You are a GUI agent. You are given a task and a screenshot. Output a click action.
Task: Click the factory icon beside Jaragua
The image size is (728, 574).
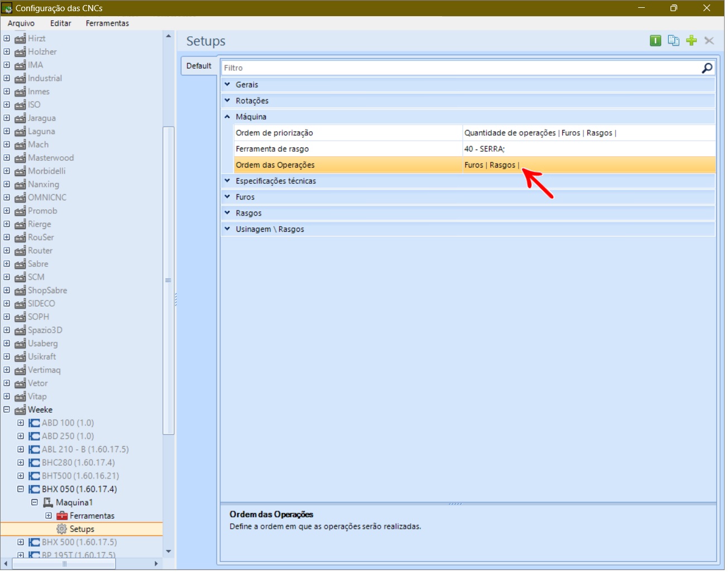pos(20,118)
